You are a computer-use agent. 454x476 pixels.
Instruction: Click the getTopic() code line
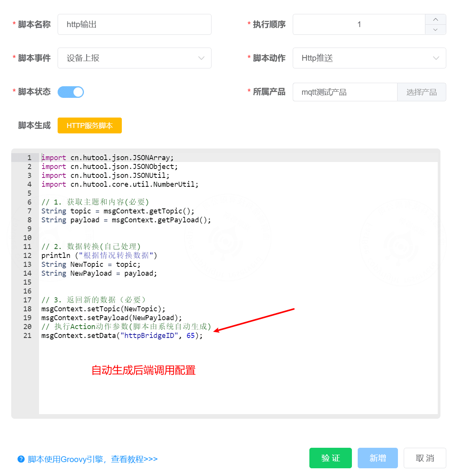point(118,211)
